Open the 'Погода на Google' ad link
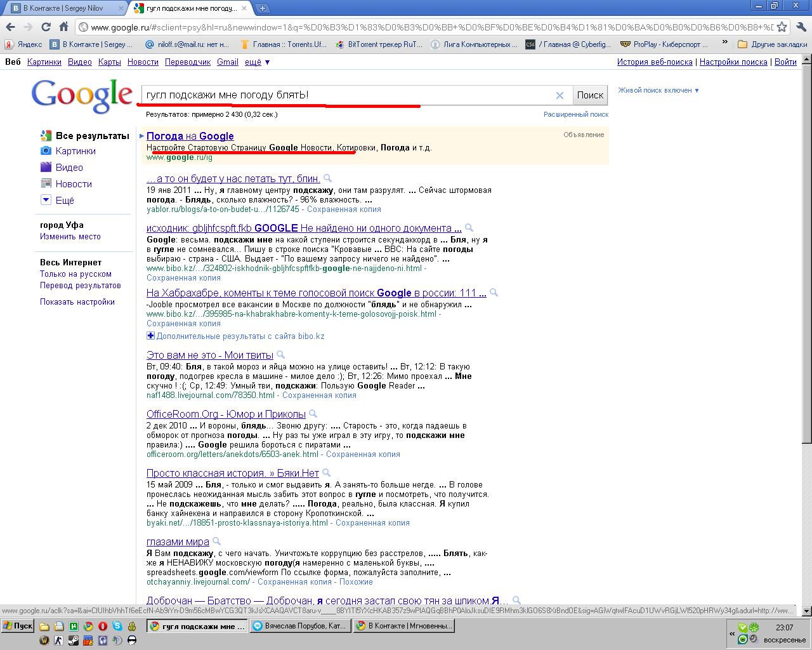812x650 pixels. point(190,136)
